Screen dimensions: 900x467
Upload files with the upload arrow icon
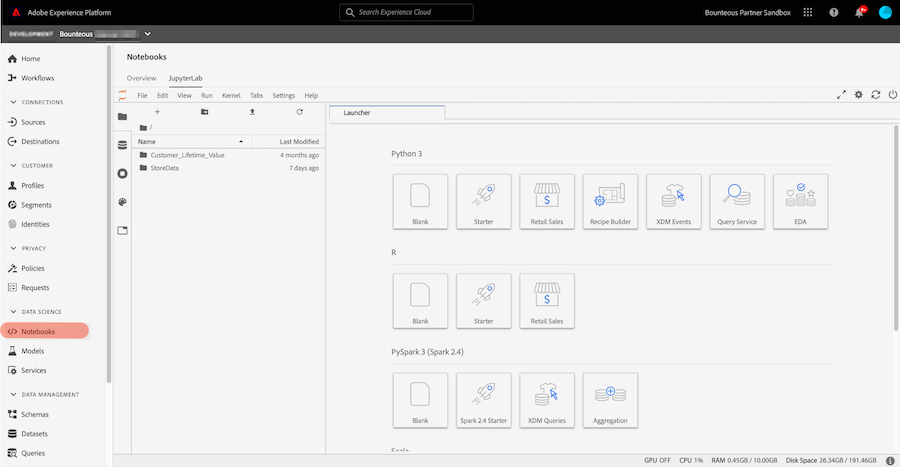click(x=252, y=112)
